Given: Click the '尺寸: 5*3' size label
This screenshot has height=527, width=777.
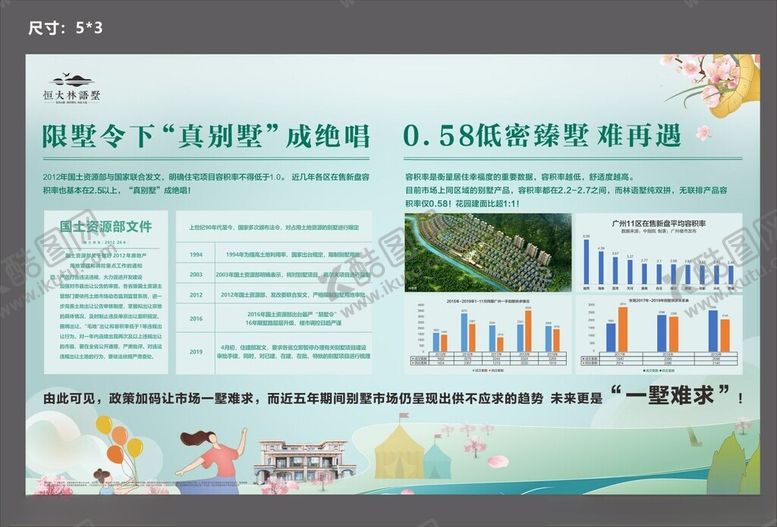Looking at the screenshot, I should pos(65,28).
